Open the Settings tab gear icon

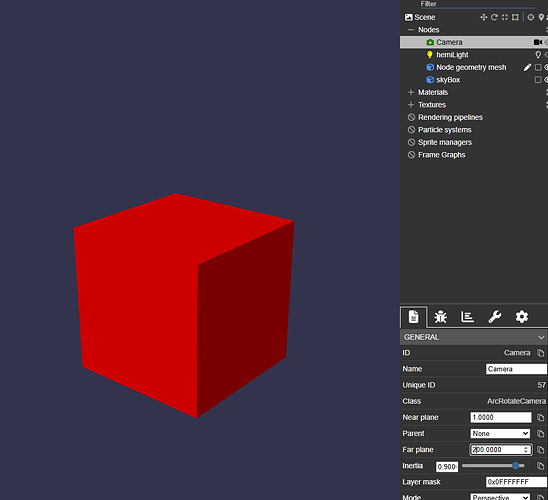(522, 317)
